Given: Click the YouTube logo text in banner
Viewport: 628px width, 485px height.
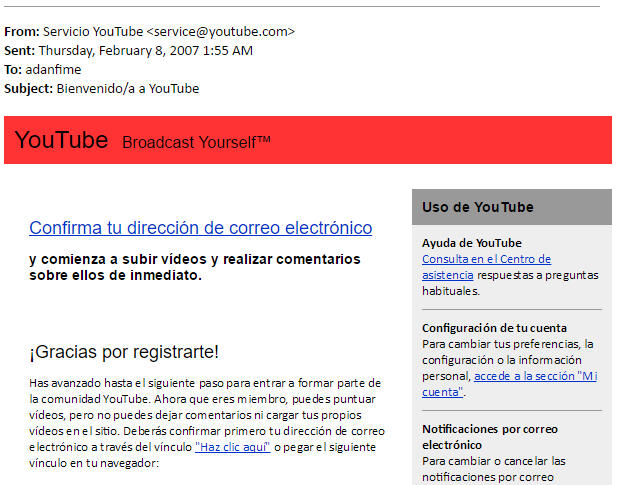Looking at the screenshot, I should (61, 140).
